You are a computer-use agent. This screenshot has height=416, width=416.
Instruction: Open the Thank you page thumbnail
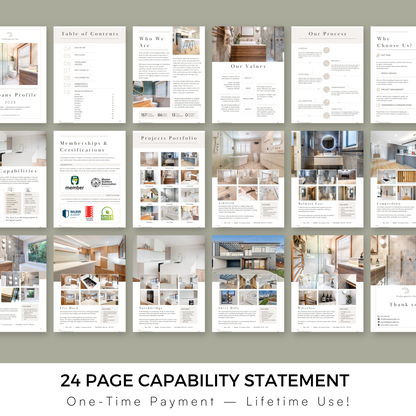point(393,284)
